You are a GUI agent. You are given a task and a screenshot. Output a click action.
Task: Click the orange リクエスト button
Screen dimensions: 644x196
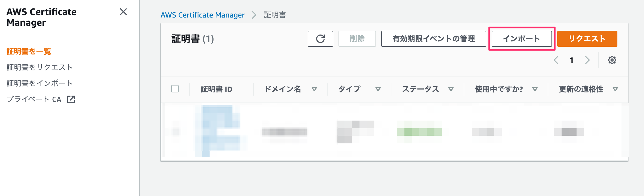[587, 39]
